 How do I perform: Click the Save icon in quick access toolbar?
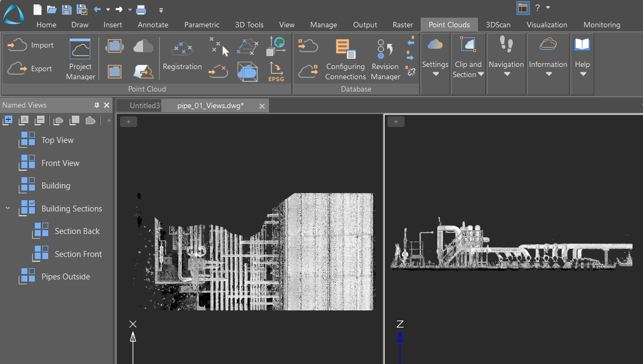pyautogui.click(x=66, y=9)
